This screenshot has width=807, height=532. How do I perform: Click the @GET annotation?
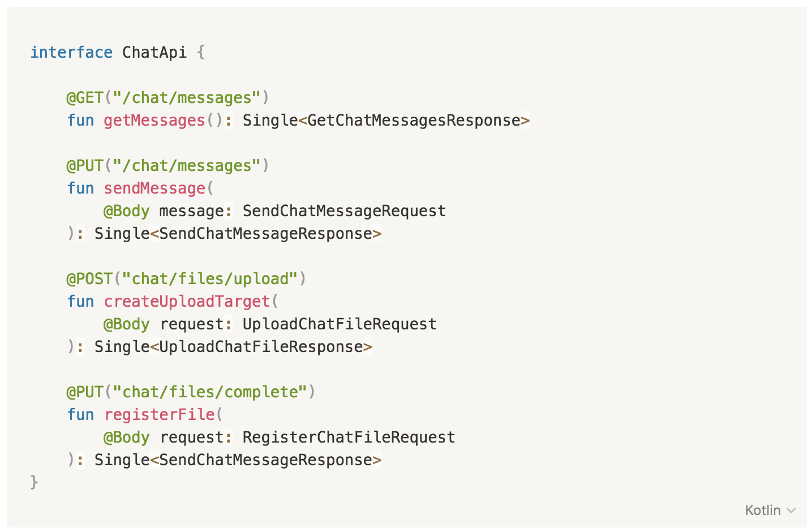[85, 97]
